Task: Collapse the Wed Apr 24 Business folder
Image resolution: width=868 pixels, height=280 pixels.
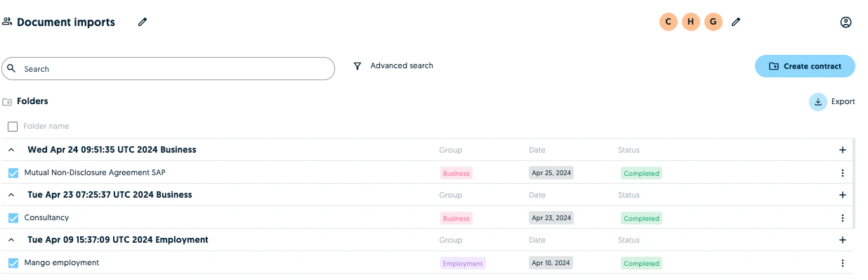Action: click(12, 150)
